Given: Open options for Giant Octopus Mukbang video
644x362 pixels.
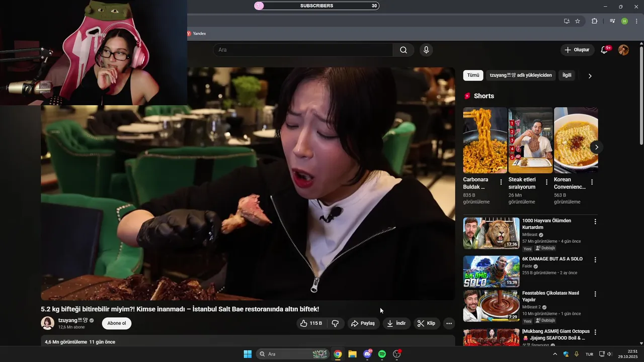Looking at the screenshot, I should (595, 332).
